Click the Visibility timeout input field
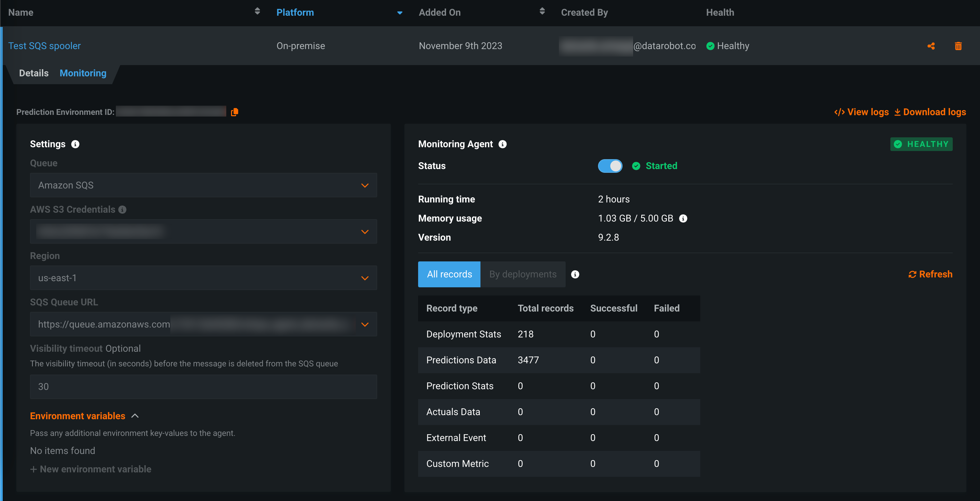 pyautogui.click(x=203, y=386)
